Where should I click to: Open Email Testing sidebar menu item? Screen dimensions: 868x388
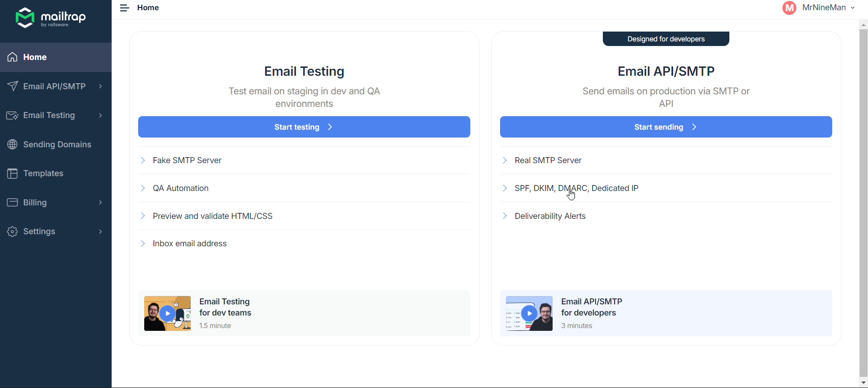click(x=56, y=115)
